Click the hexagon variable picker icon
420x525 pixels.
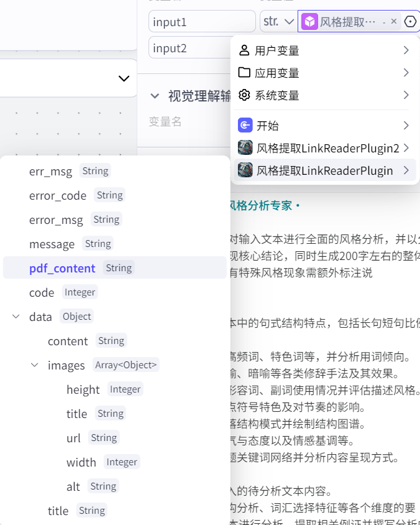point(410,22)
